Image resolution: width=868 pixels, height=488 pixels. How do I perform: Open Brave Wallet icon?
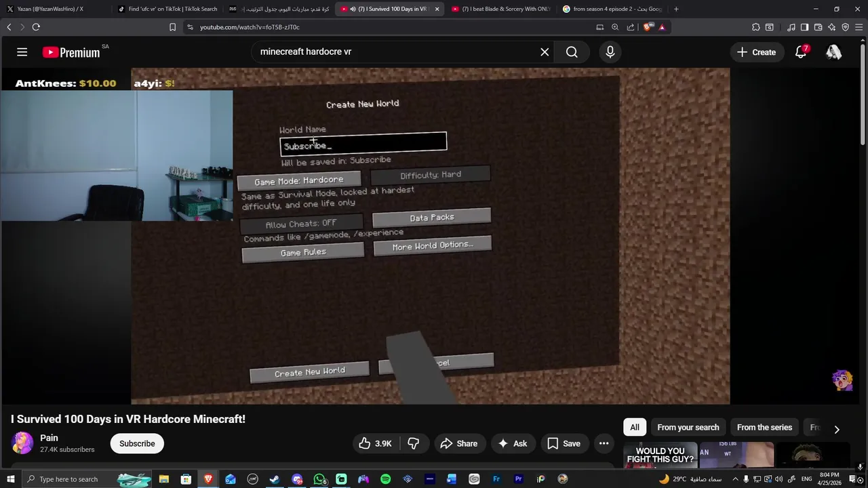tap(818, 27)
